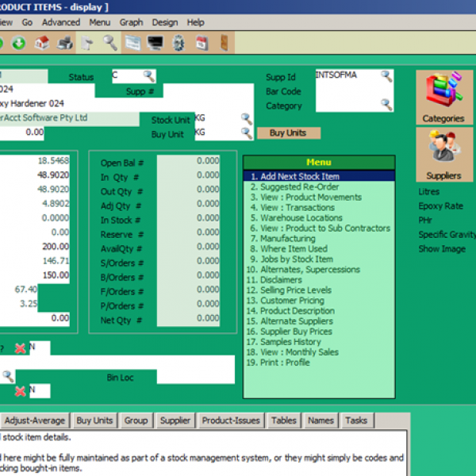This screenshot has width=476, height=476.
Task: Select 2. Suggested Re-Order
Action: tap(319, 186)
